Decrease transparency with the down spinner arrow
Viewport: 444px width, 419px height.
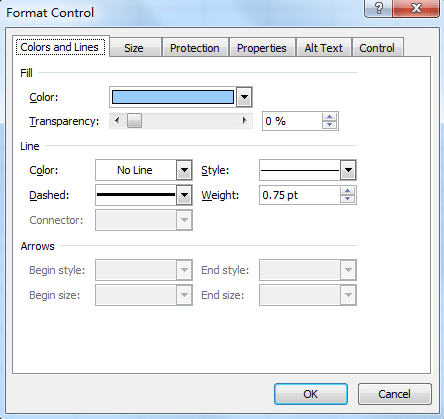click(330, 125)
